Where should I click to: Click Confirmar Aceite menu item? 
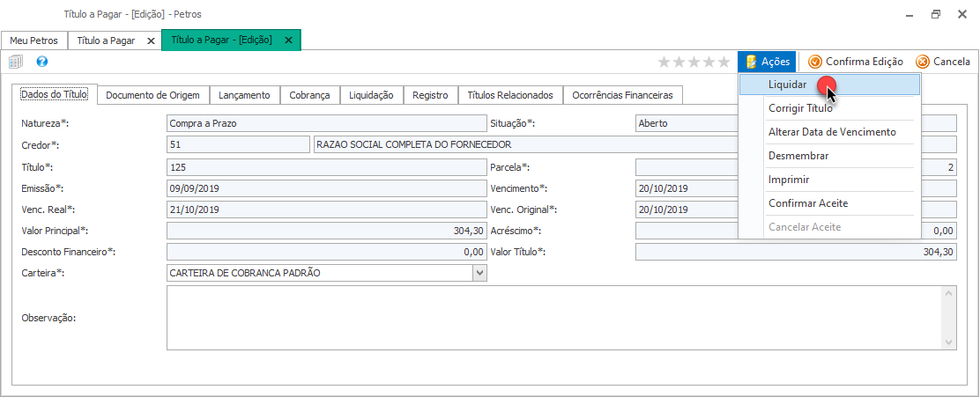click(x=828, y=202)
